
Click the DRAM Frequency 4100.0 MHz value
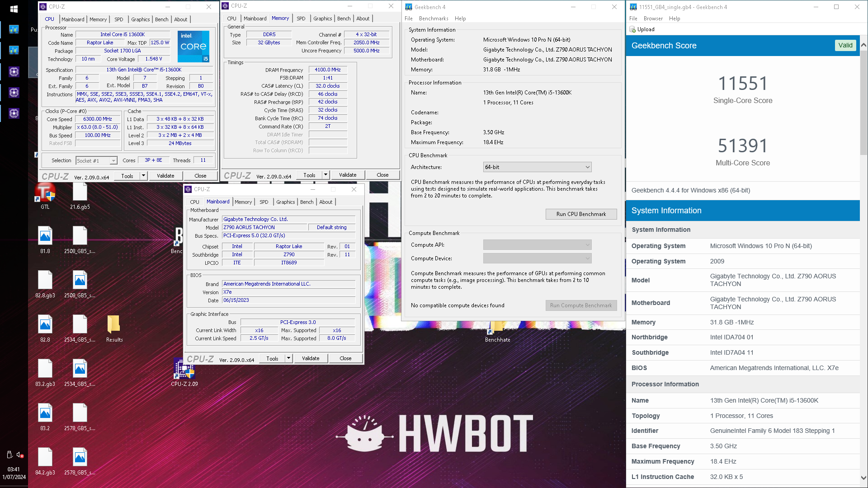(328, 70)
